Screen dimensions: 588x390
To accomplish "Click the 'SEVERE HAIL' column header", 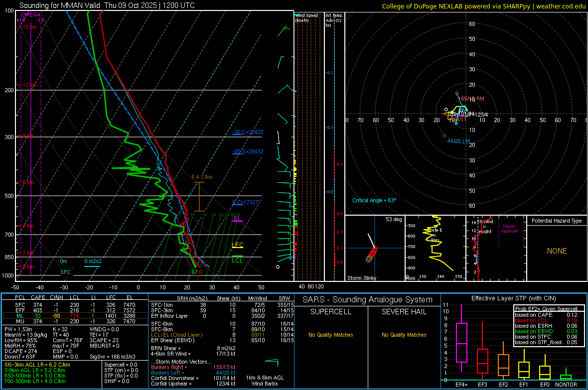I will (404, 312).
